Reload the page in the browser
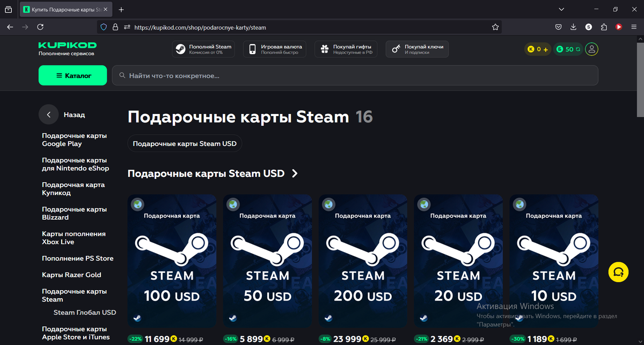Image resolution: width=644 pixels, height=345 pixels. 40,27
